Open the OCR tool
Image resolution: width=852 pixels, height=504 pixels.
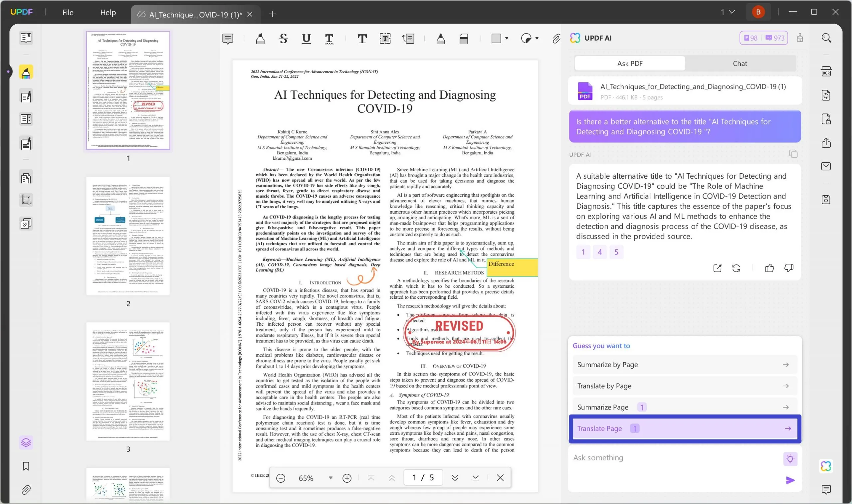pyautogui.click(x=827, y=71)
